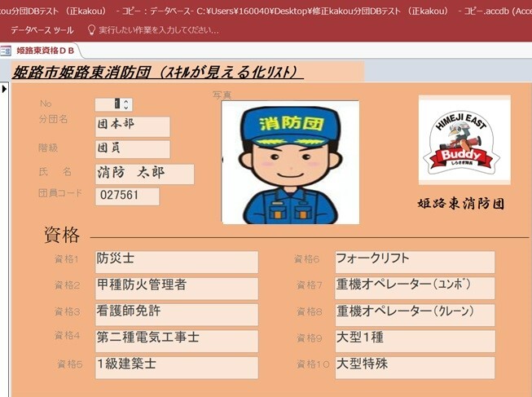The image size is (532, 397).
Task: Click the 氏名 field containing 消防 太郎
Action: (x=145, y=174)
